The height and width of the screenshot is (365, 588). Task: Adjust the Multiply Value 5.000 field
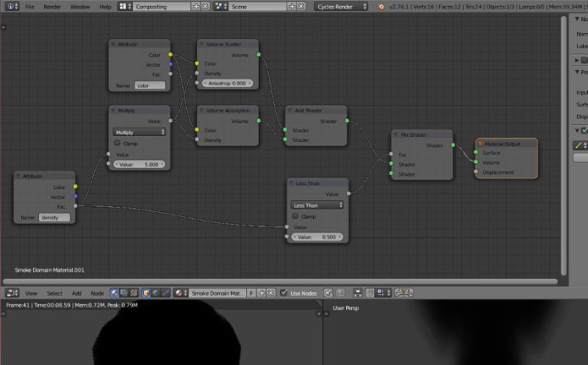point(139,165)
